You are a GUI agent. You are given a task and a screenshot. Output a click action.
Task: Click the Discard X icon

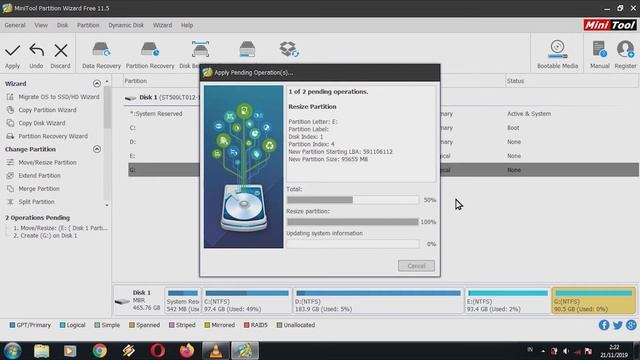pos(61,51)
